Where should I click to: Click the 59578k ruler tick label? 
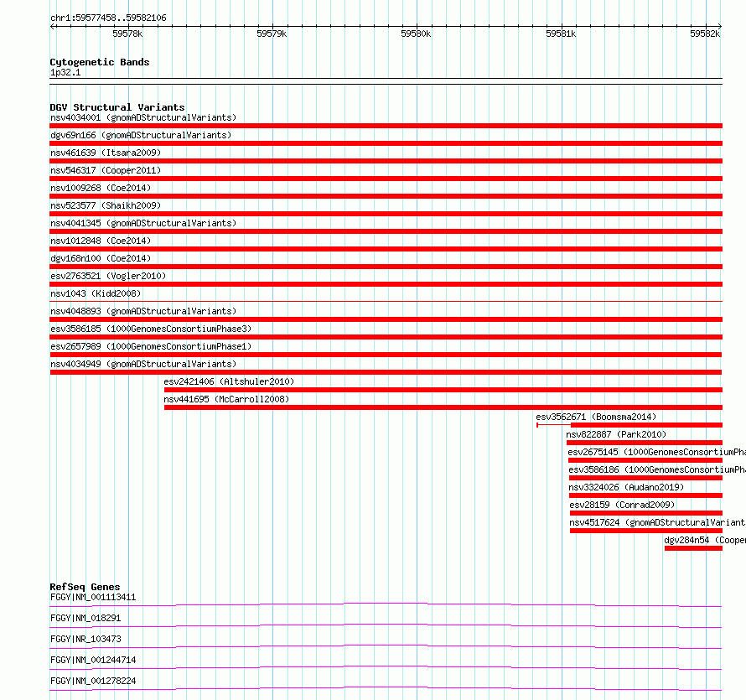(x=127, y=34)
